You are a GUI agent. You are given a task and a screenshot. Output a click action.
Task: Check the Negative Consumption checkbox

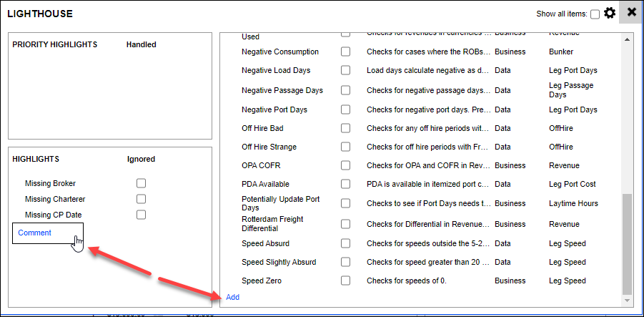pyautogui.click(x=345, y=52)
